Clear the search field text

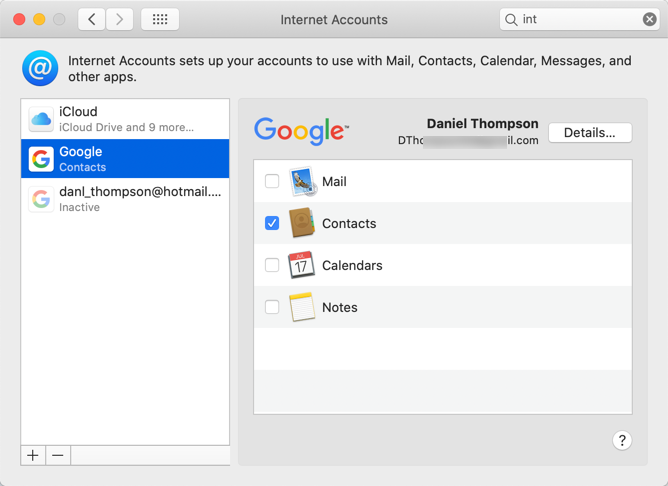(x=649, y=19)
